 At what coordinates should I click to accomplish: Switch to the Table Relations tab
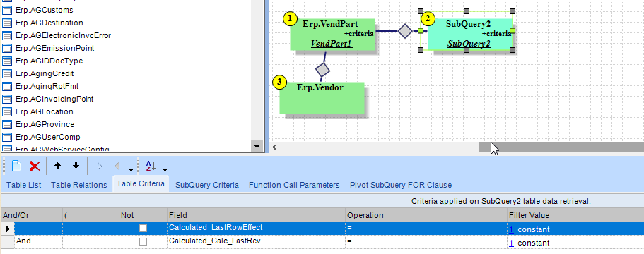pyautogui.click(x=79, y=185)
